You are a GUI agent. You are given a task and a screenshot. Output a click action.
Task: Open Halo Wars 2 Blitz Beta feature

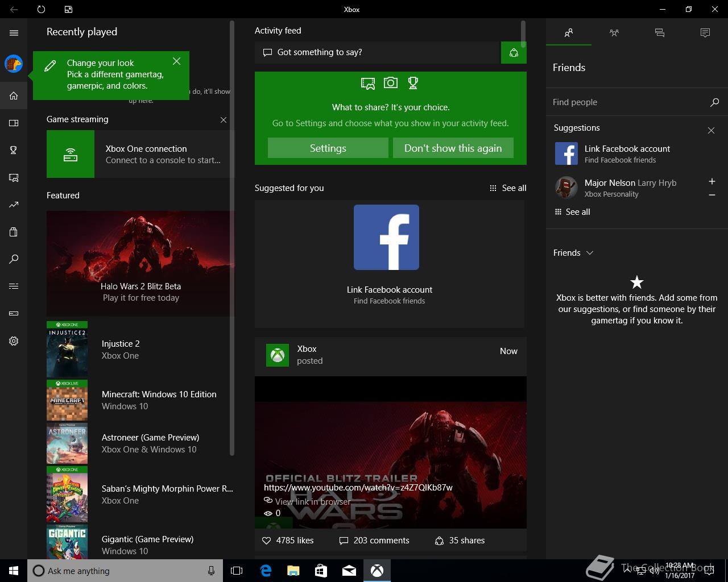click(140, 264)
